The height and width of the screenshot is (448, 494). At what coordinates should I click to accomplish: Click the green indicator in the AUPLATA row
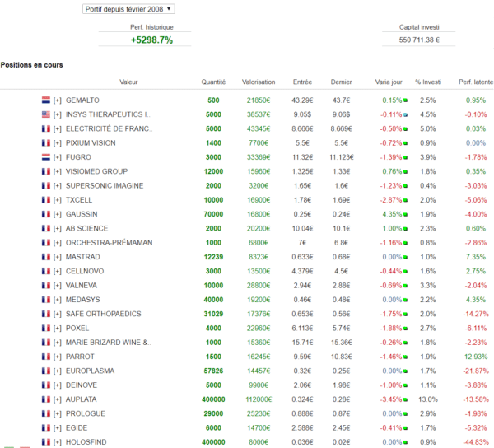(x=407, y=399)
